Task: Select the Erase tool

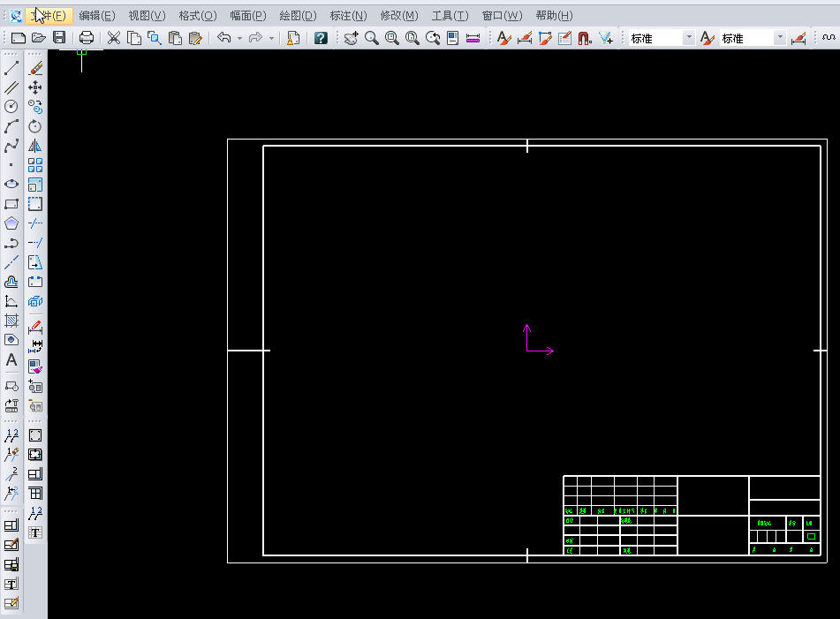Action: pyautogui.click(x=35, y=68)
